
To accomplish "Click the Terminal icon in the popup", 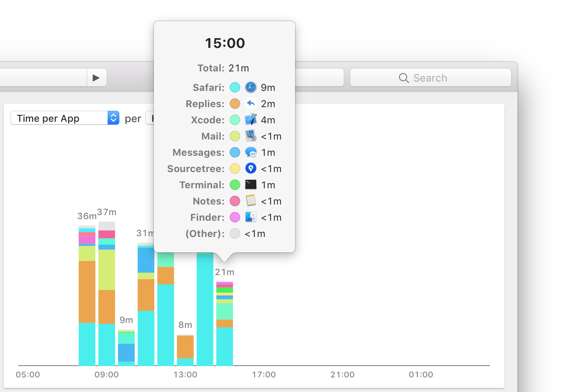I will coord(251,185).
